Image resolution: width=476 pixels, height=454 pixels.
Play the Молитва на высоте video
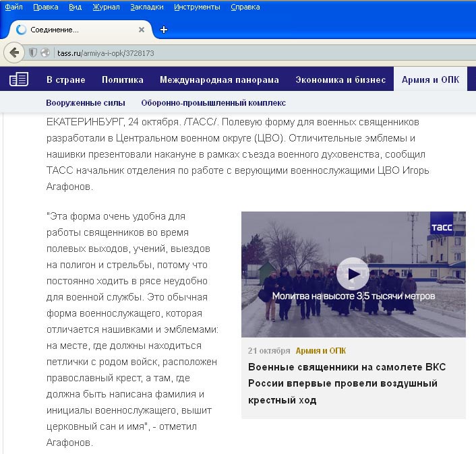[353, 274]
